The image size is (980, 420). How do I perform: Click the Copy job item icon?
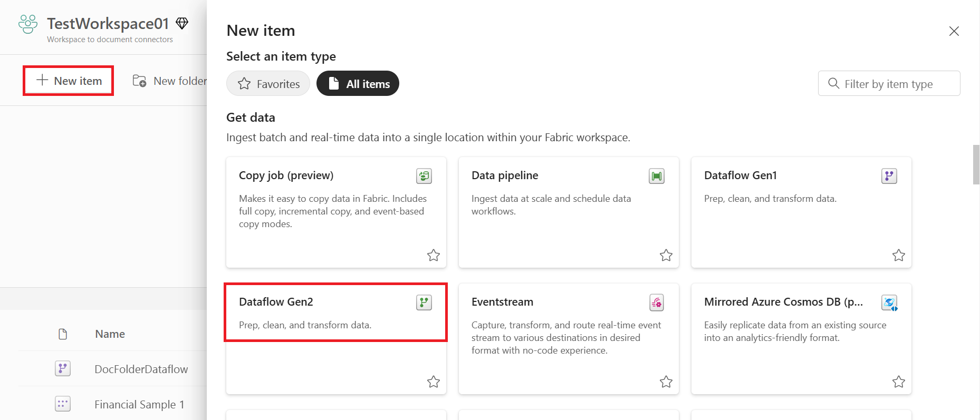pyautogui.click(x=424, y=176)
